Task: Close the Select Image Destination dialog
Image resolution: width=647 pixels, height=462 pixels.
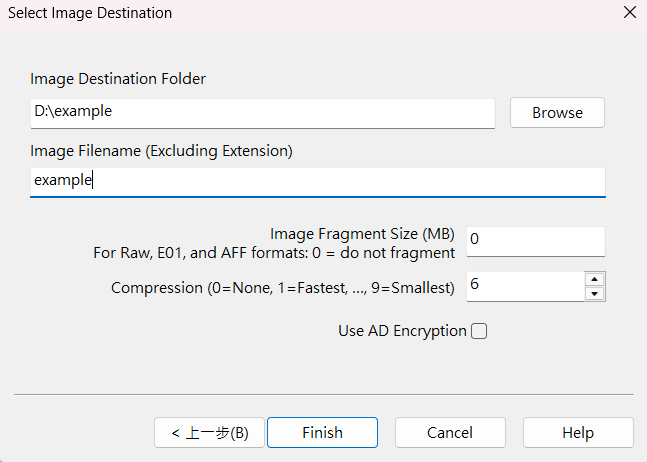Action: pyautogui.click(x=629, y=14)
